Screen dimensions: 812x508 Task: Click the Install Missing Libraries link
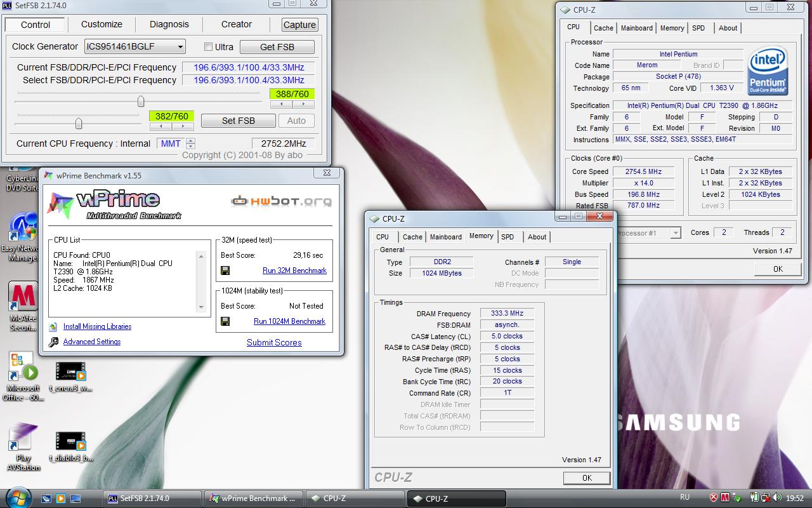(x=98, y=326)
